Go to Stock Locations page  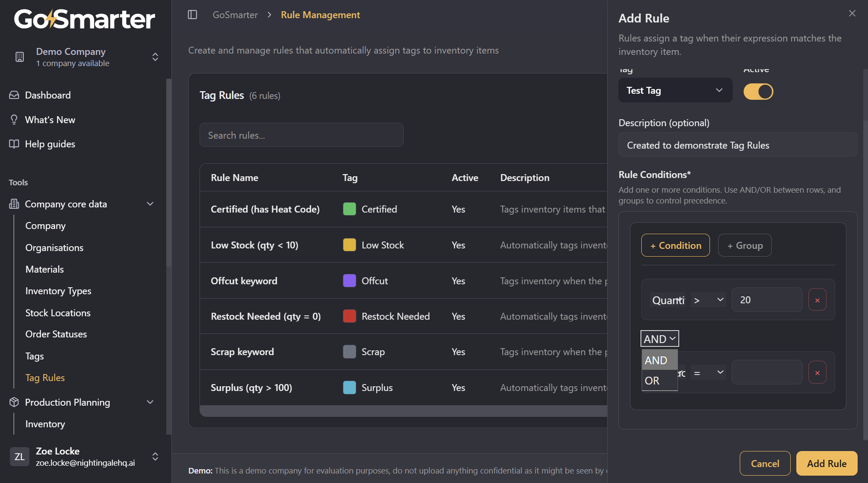click(58, 313)
